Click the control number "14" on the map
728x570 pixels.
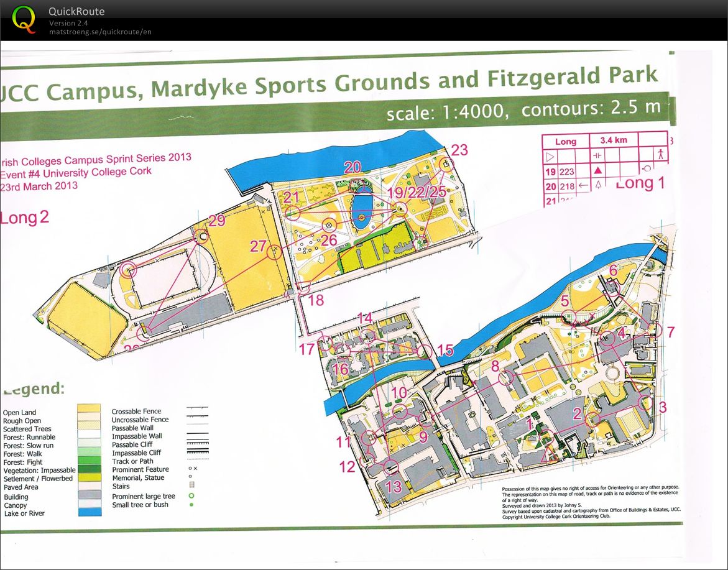(365, 318)
